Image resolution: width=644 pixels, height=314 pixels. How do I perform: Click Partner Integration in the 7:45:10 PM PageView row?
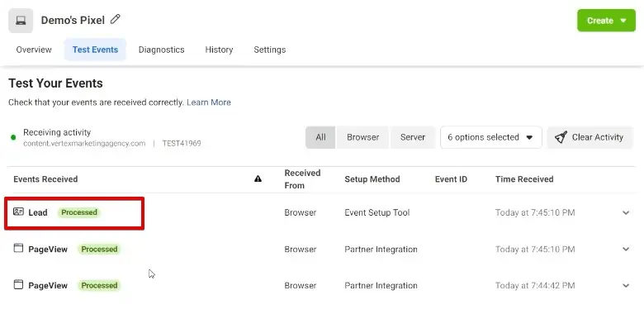[381, 249]
